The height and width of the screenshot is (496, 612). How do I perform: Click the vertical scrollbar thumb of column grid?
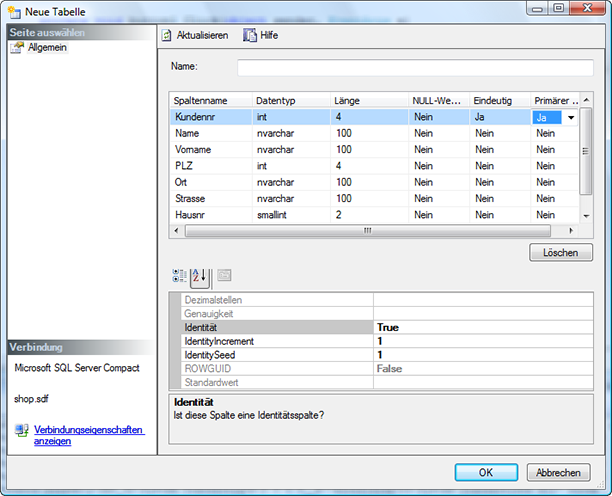pyautogui.click(x=585, y=151)
